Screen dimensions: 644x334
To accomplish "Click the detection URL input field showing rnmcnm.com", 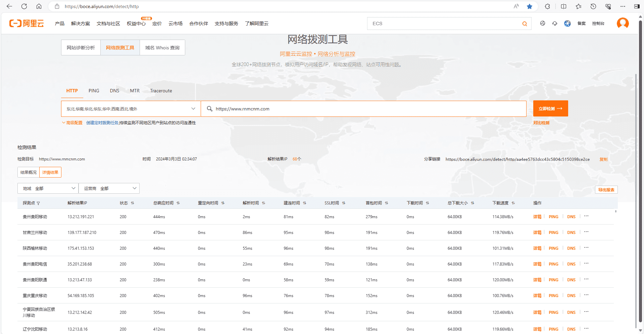I will click(x=364, y=108).
